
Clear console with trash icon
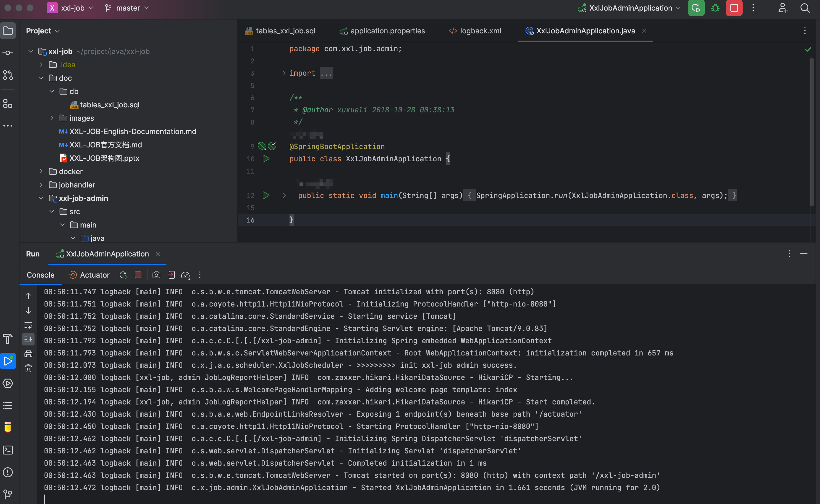[29, 368]
